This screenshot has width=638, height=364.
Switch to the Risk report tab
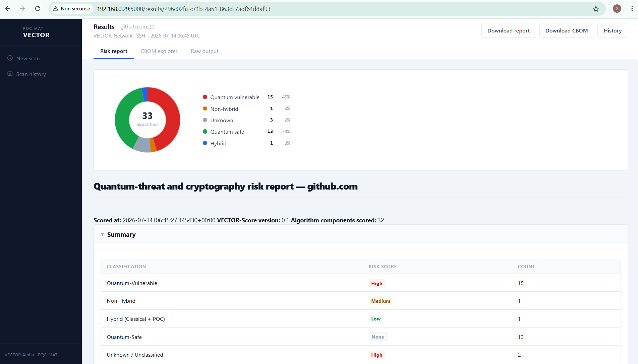coord(114,51)
